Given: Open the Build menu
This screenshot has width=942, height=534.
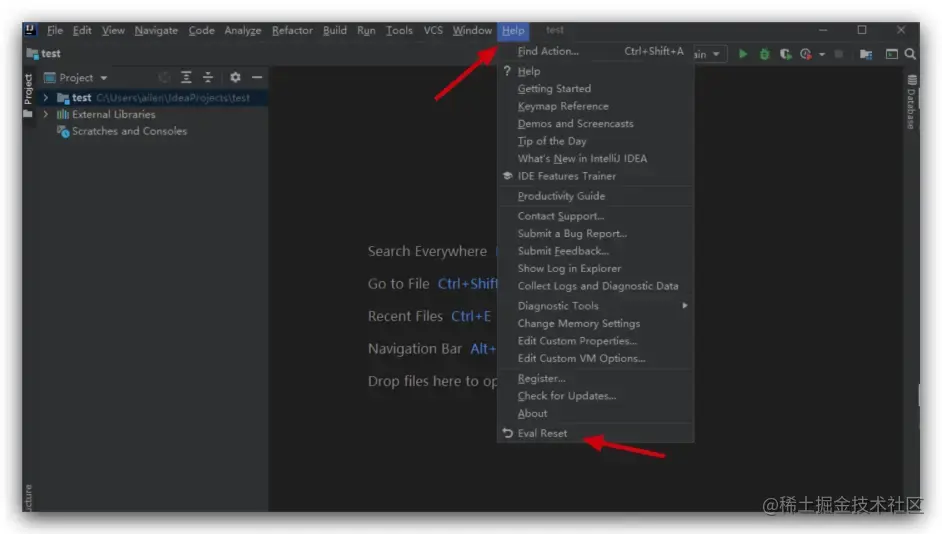Looking at the screenshot, I should 335,30.
